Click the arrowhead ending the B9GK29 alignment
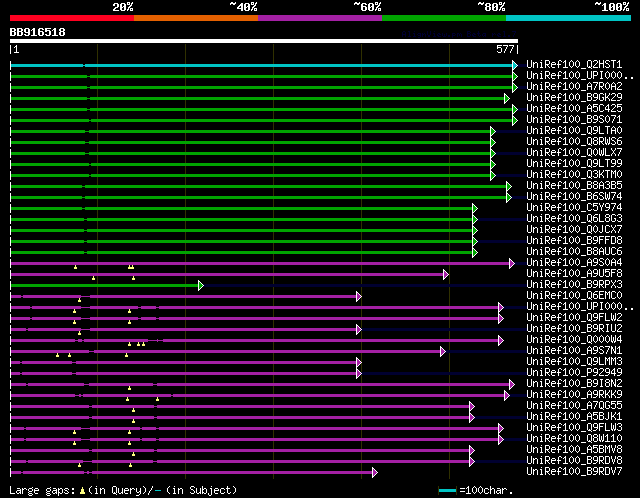Screen dimensions: 640x498 click(507, 98)
